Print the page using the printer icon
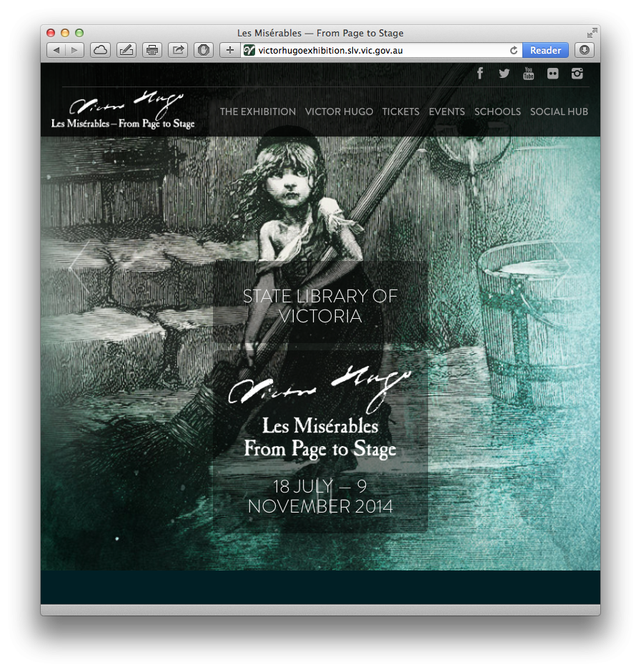Screen dimensions: 641x672 (x=152, y=50)
